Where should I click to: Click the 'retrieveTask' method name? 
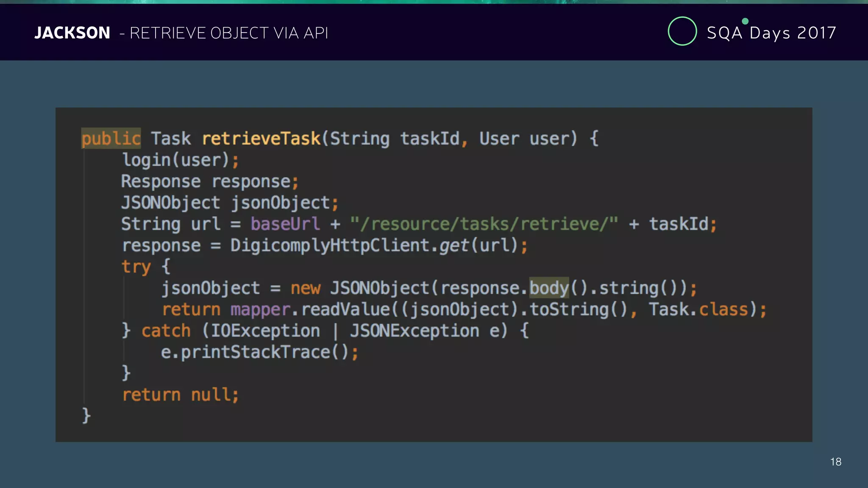tap(262, 139)
